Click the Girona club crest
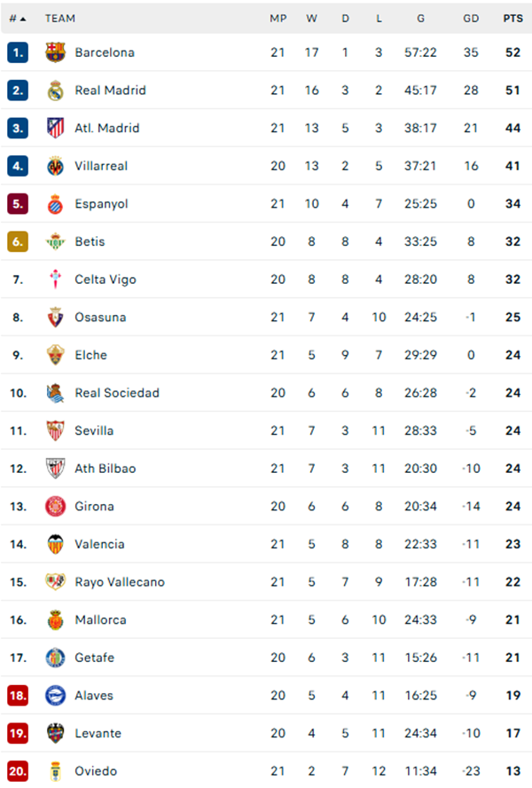532x788 pixels. 55,506
